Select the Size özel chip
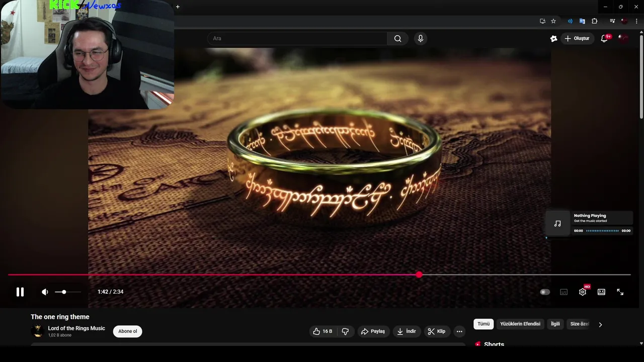The height and width of the screenshot is (362, 644). coord(579,324)
